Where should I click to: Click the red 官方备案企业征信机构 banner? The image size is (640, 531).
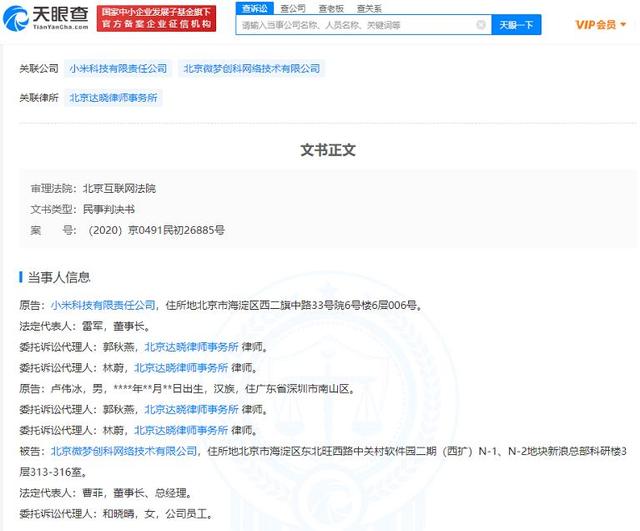tap(156, 18)
